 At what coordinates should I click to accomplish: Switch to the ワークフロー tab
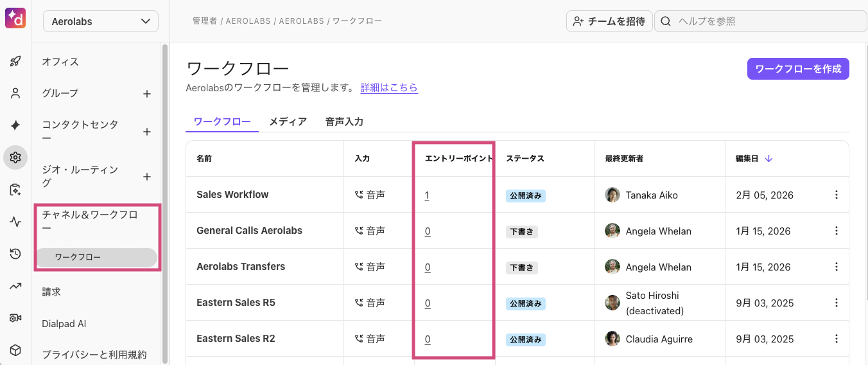(x=222, y=121)
